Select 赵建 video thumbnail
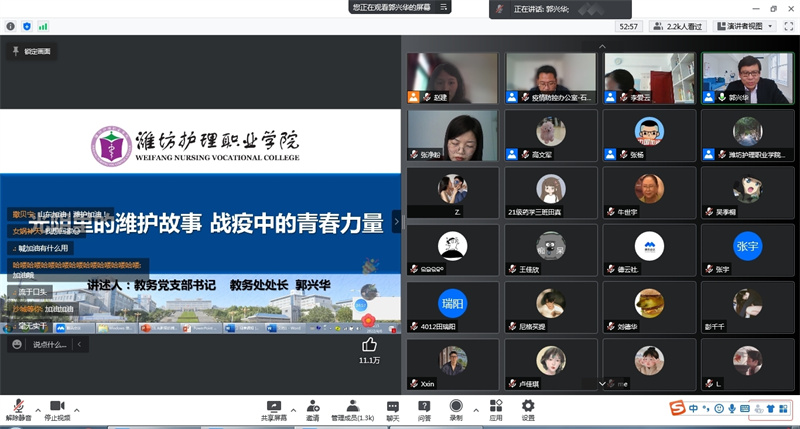Screen dimensions: 800x429 (x=453, y=78)
